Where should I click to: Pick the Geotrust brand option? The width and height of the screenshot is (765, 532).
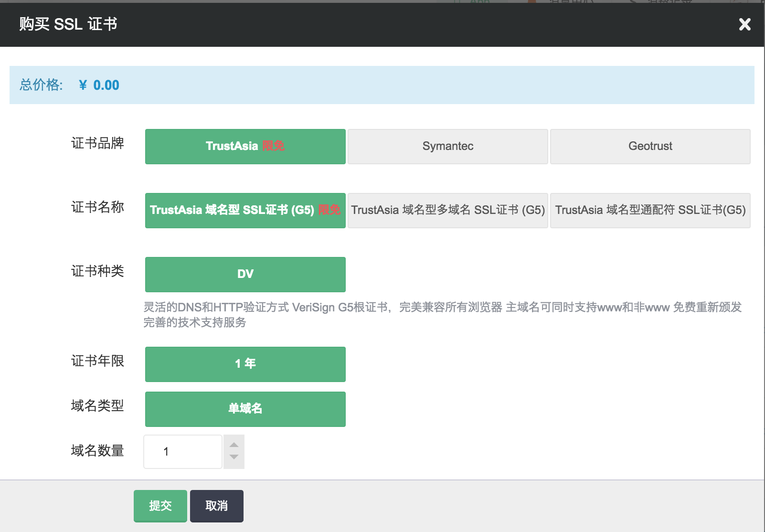[x=650, y=147]
